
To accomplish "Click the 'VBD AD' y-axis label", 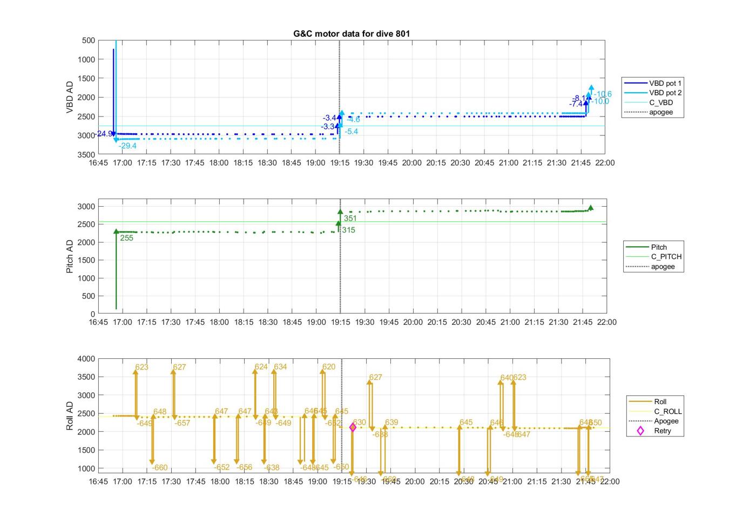I will 70,97.
